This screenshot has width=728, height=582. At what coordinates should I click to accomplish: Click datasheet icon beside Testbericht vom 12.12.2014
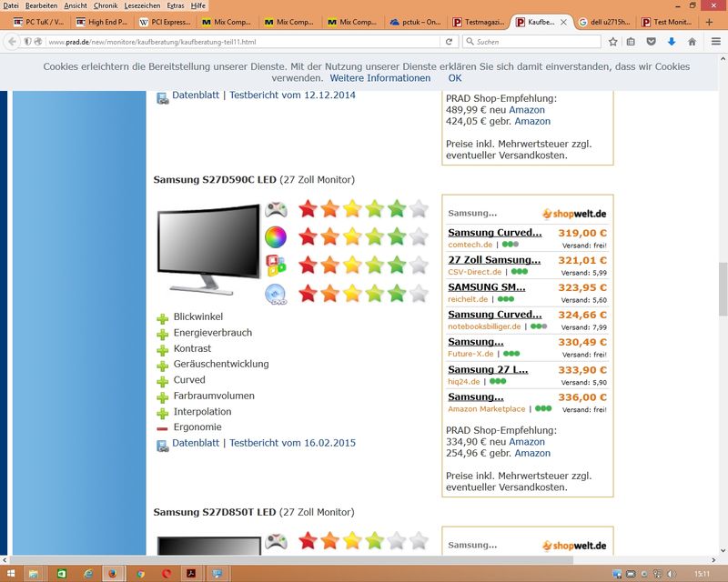point(163,98)
